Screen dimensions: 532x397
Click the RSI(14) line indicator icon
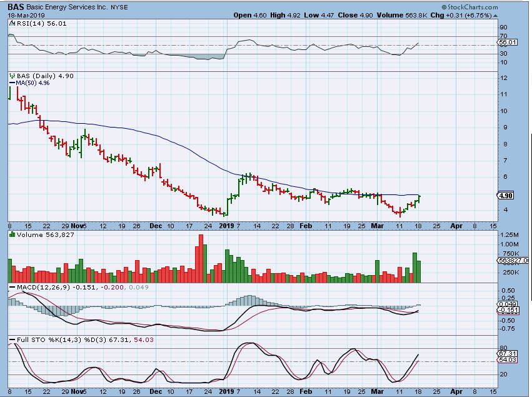(x=12, y=23)
